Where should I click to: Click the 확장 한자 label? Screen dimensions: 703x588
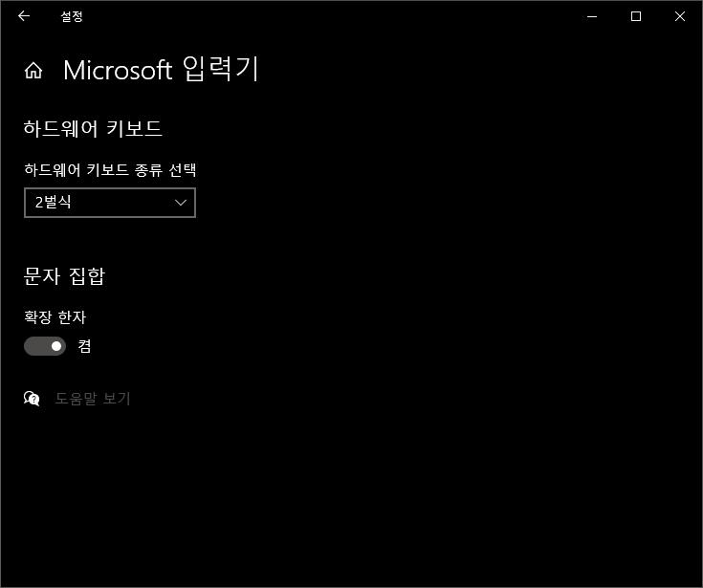pos(55,316)
